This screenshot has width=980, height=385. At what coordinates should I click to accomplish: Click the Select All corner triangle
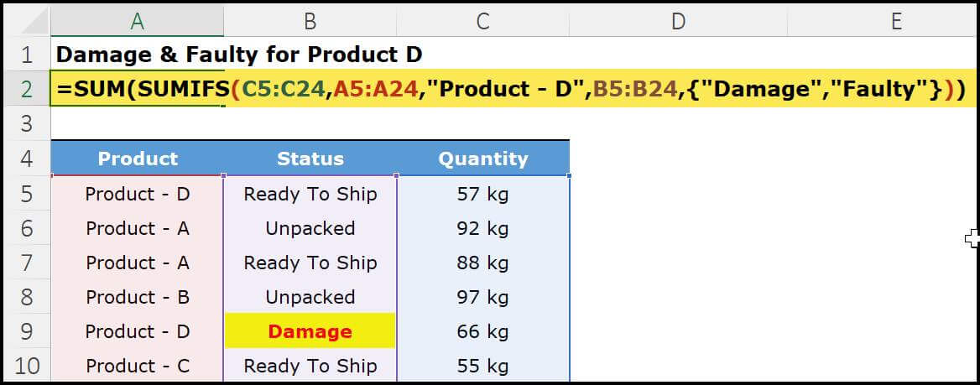[27, 22]
